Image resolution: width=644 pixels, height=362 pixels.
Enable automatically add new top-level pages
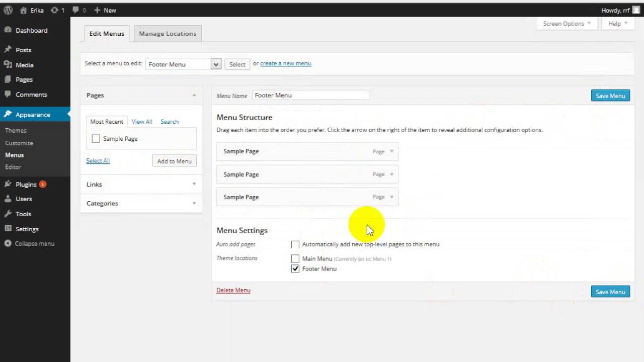(x=295, y=244)
